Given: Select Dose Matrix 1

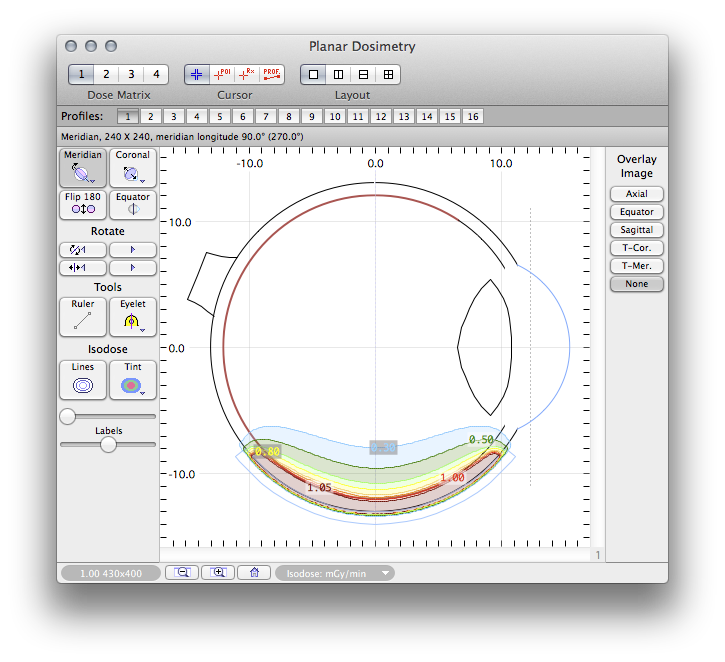Looking at the screenshot, I should pos(81,74).
